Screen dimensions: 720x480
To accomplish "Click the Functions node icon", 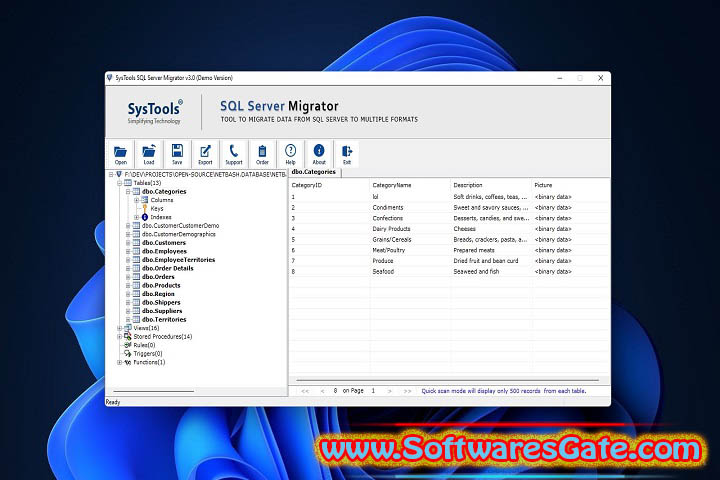I will 128,362.
